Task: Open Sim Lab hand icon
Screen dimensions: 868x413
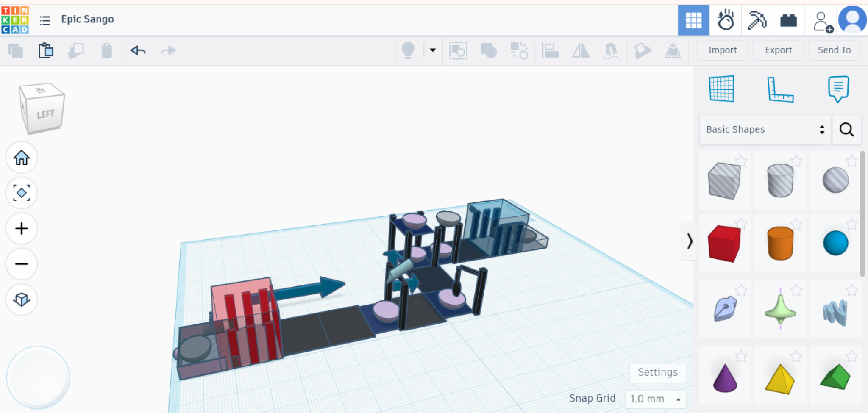Action: pos(726,20)
